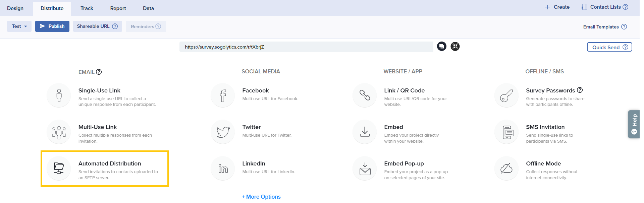Open the SMS Invitation phone icon
644x203 pixels.
pyautogui.click(x=506, y=132)
